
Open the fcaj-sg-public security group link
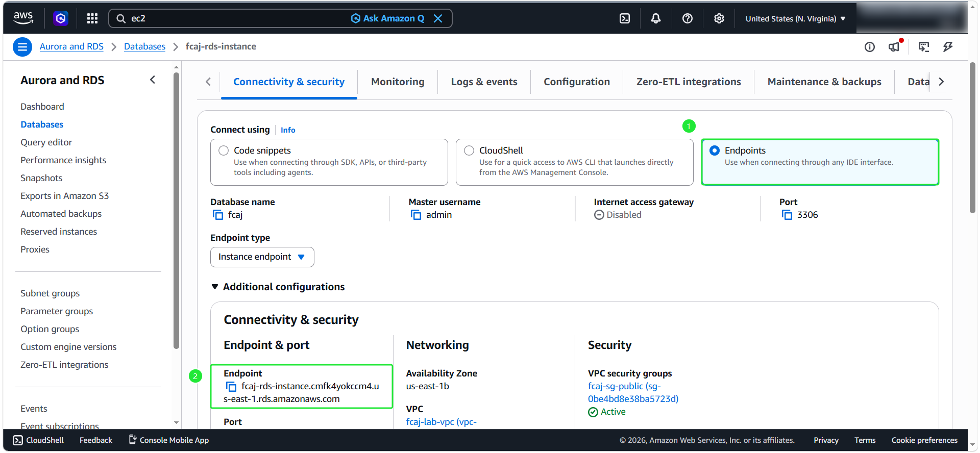pos(633,393)
